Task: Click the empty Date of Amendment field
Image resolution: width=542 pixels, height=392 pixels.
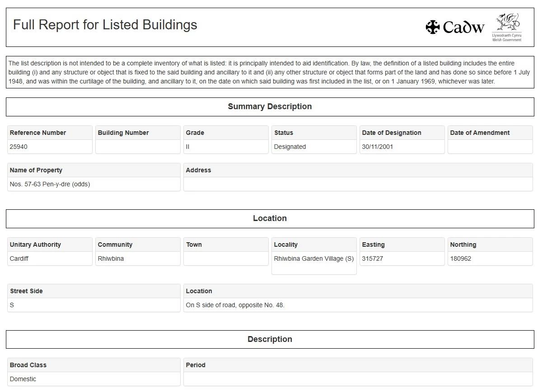Action: click(490, 147)
